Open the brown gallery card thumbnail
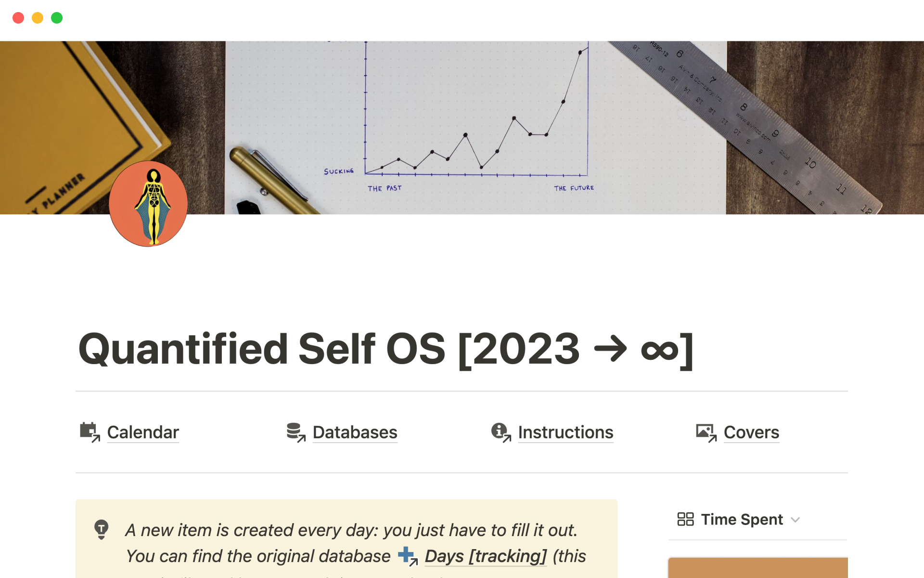924x578 pixels. tap(757, 567)
